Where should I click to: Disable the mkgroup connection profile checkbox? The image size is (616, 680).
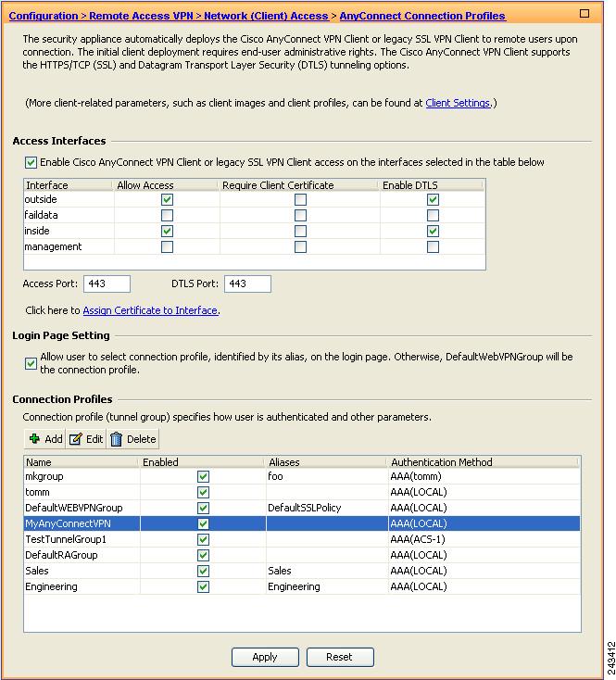tap(203, 476)
